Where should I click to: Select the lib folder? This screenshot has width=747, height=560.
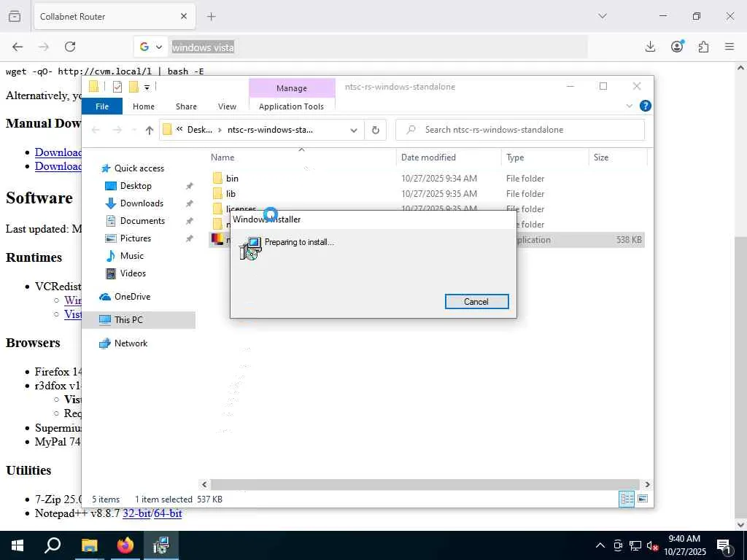[231, 193]
